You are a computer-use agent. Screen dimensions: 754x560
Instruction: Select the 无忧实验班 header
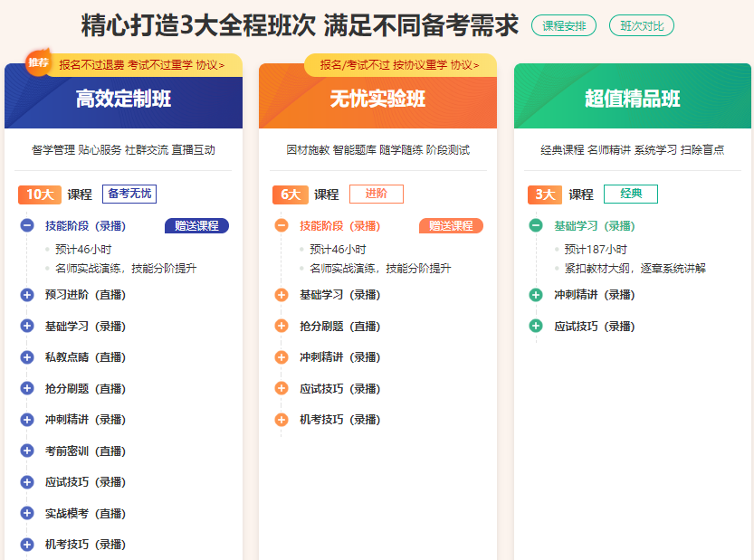377,99
